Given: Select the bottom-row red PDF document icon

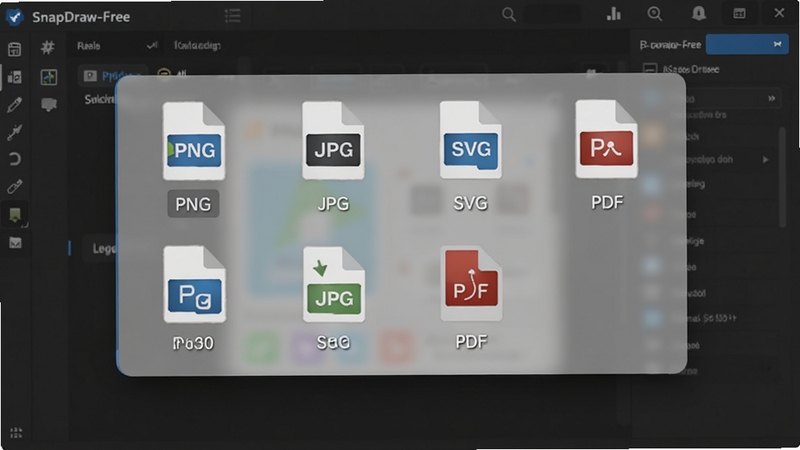Looking at the screenshot, I should pyautogui.click(x=471, y=284).
